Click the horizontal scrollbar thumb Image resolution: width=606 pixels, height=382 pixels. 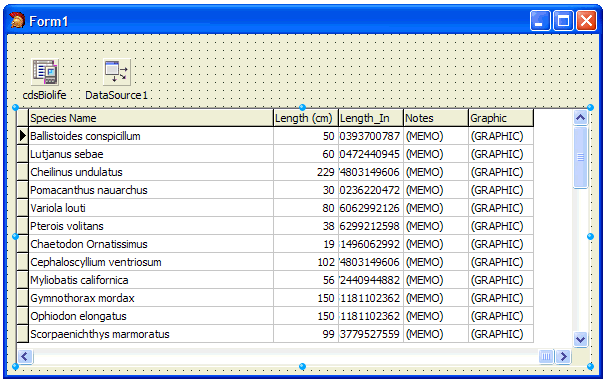click(546, 356)
